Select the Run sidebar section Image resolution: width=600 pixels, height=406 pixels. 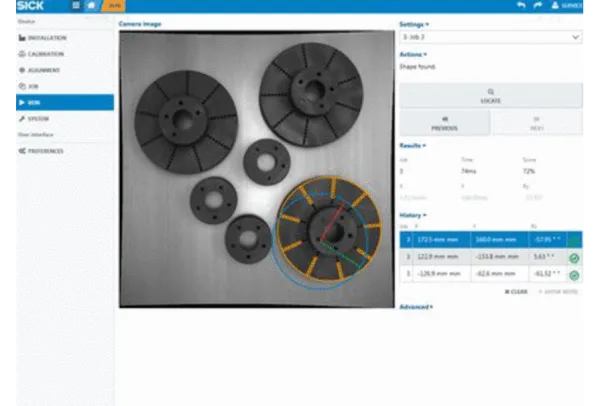click(65, 103)
